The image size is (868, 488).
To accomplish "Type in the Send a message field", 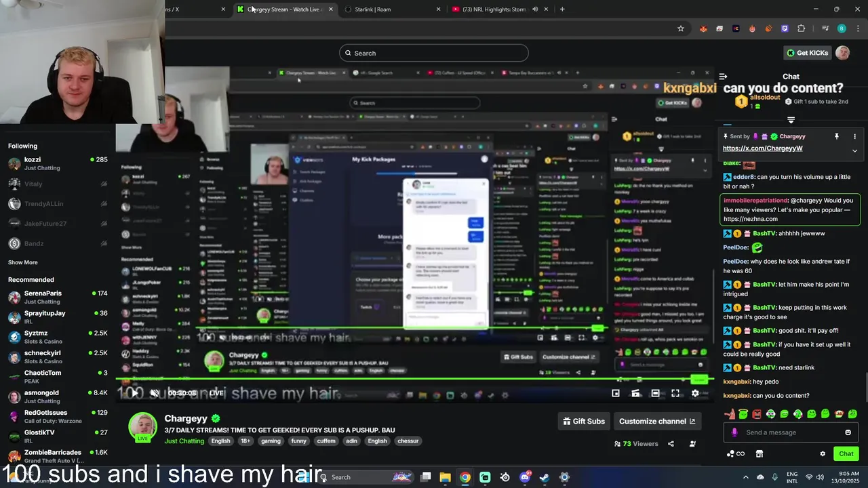I will point(791,432).
